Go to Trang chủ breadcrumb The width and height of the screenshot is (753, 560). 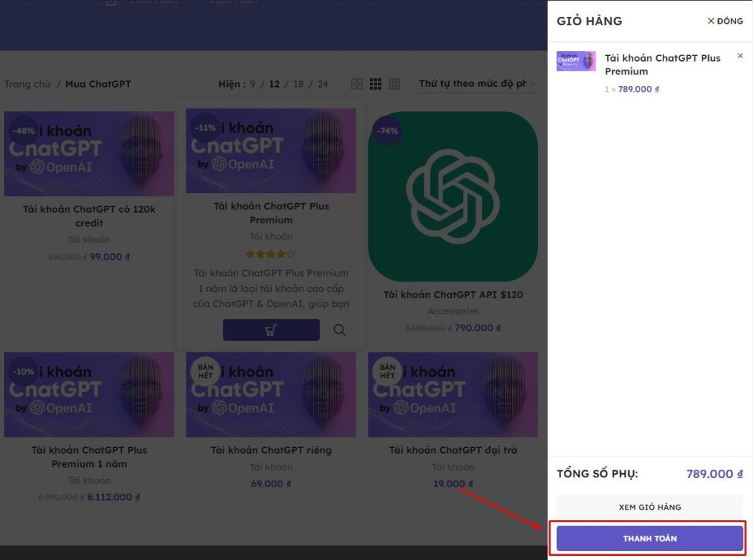pyautogui.click(x=27, y=84)
